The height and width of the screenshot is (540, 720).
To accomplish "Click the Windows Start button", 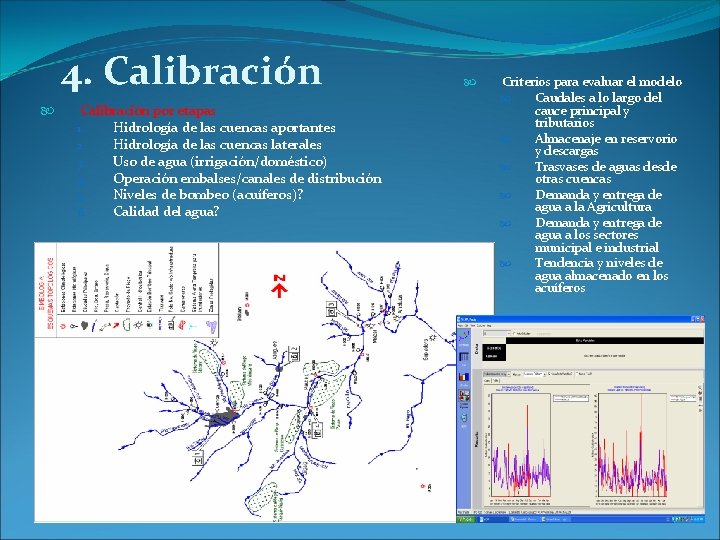I will tap(466, 519).
